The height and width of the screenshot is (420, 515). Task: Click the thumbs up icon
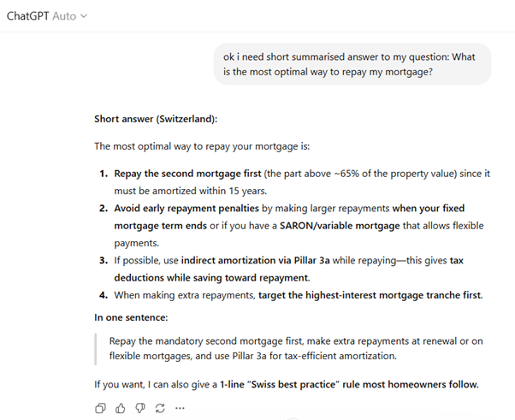click(120, 408)
